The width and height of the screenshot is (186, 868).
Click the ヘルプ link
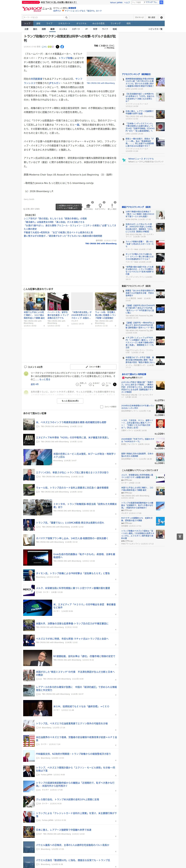click(127, 2)
